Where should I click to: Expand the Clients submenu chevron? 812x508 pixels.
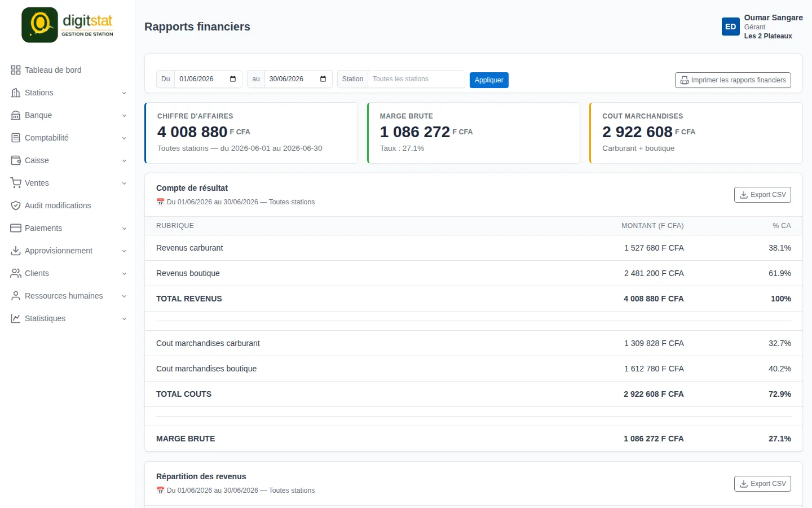pyautogui.click(x=124, y=274)
